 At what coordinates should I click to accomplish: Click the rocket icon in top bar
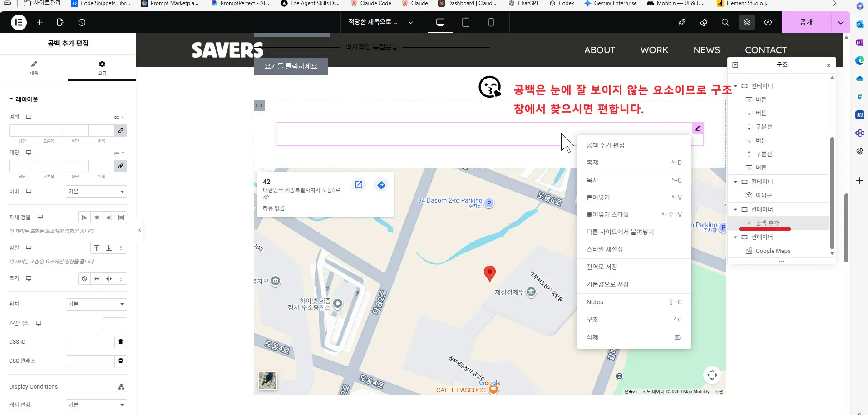682,22
